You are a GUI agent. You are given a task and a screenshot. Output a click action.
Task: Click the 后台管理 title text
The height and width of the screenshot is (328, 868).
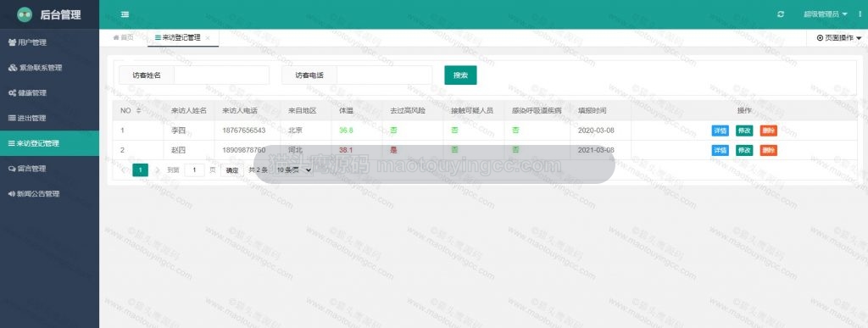60,15
